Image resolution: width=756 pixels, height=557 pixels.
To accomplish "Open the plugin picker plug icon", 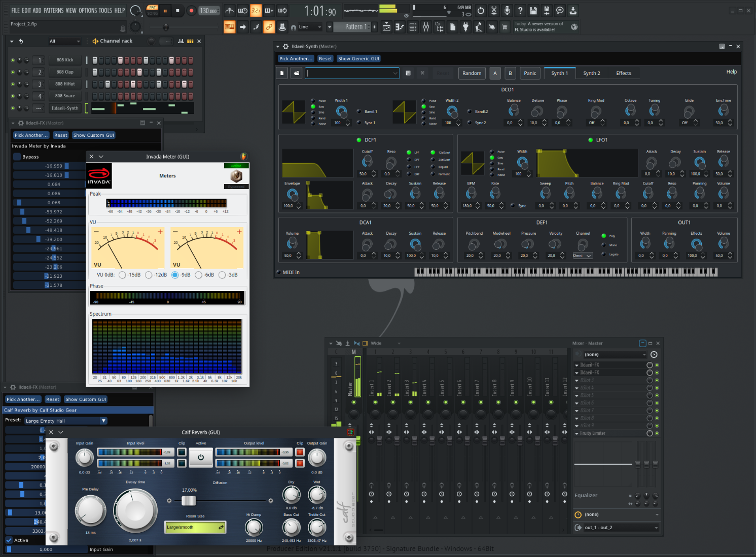I will tap(465, 27).
